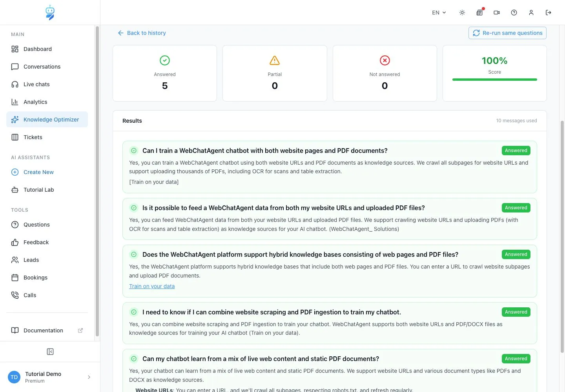Click the Knowledge Optimizer sparkle icon
The height and width of the screenshot is (392, 565).
[x=15, y=120]
